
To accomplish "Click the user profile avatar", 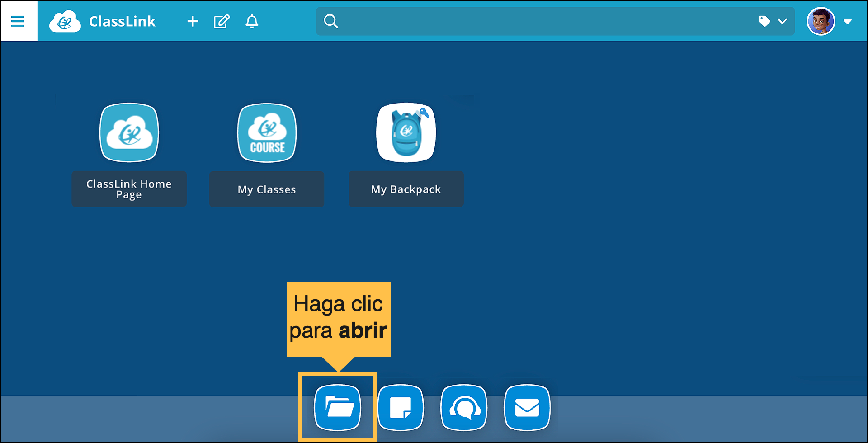I will (x=821, y=21).
